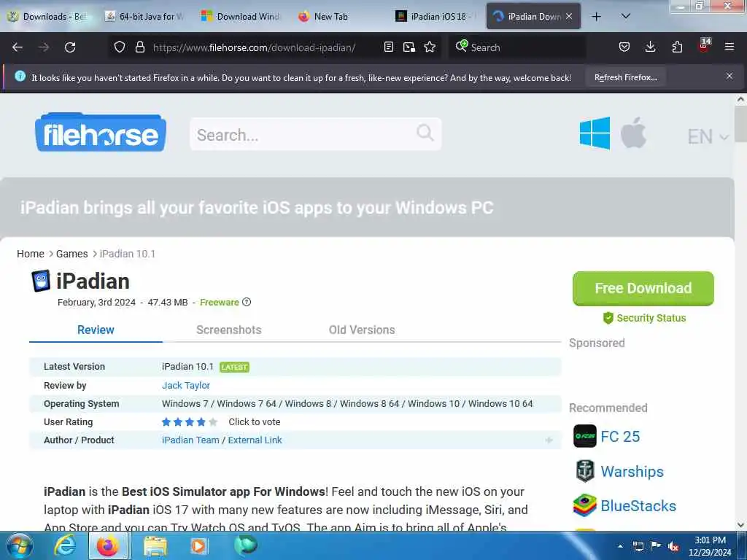747x560 pixels.
Task: Switch to the iPadian iOS 18 tab
Action: (435, 17)
